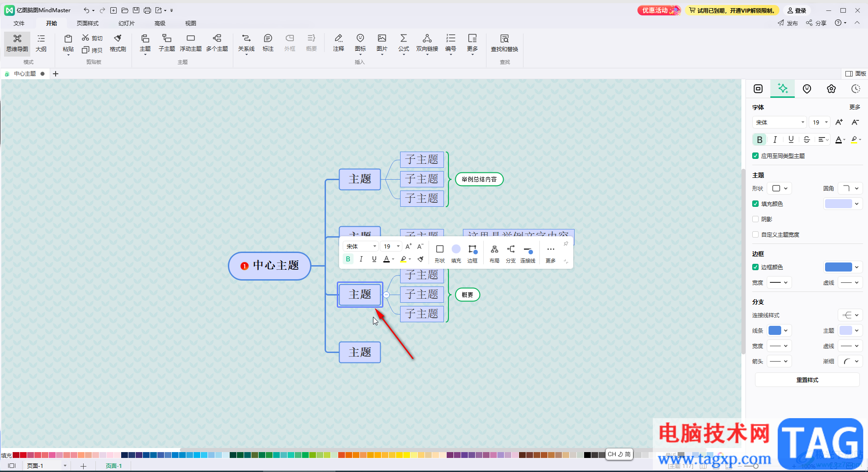Screen dimensions: 868x472
Task: Toggle italic in the right panel
Action: [x=775, y=139]
